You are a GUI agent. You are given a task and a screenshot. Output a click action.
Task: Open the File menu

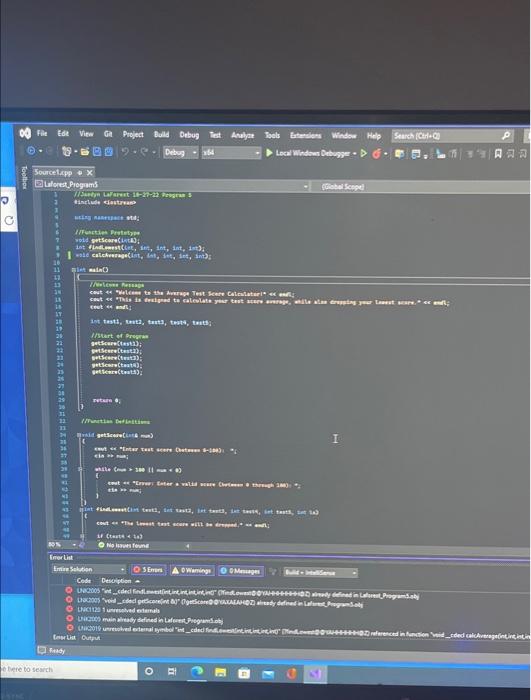pyautogui.click(x=42, y=133)
